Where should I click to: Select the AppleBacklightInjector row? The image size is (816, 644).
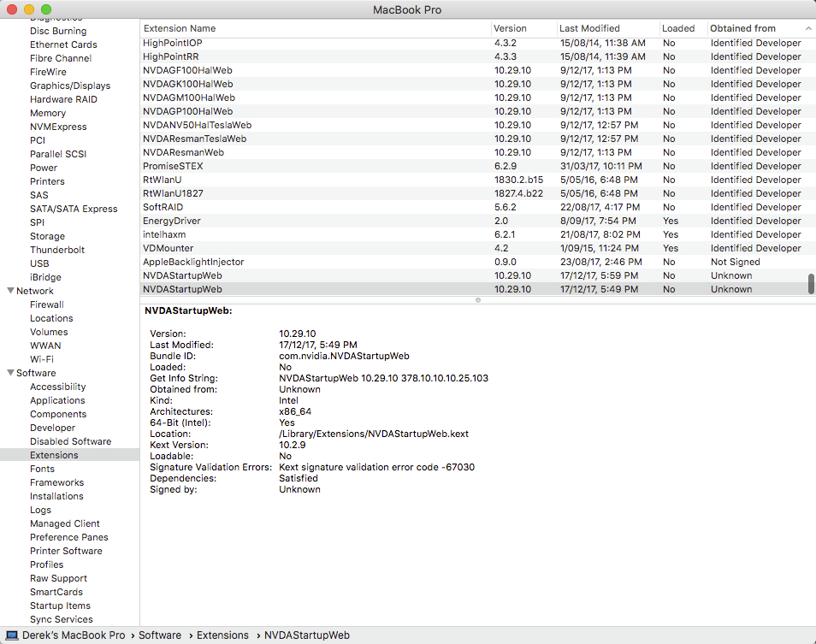(472, 263)
